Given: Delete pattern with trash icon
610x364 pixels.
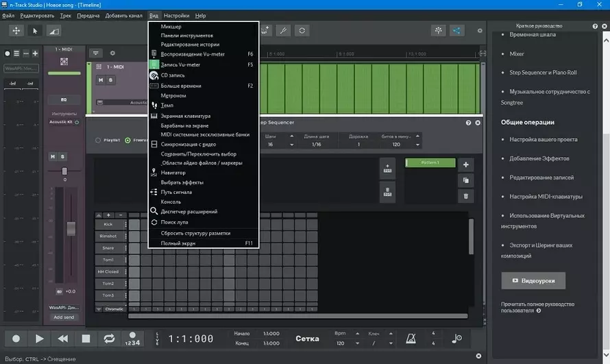Looking at the screenshot, I should [465, 196].
